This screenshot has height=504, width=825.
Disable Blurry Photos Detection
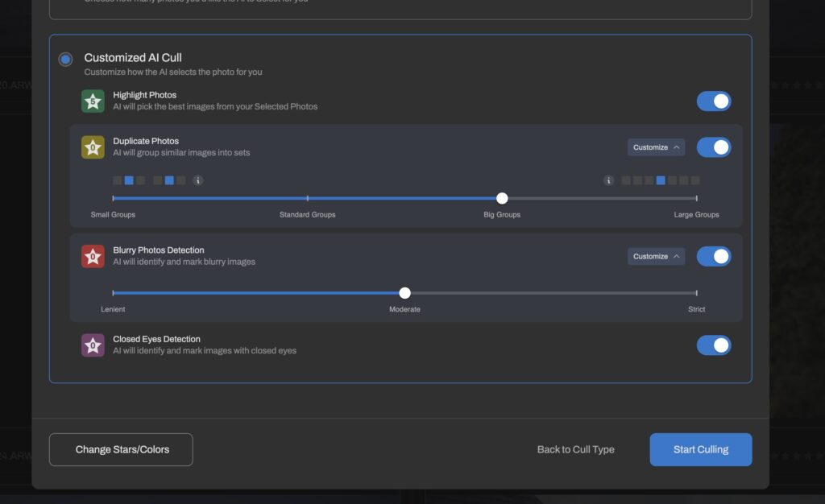tap(714, 256)
